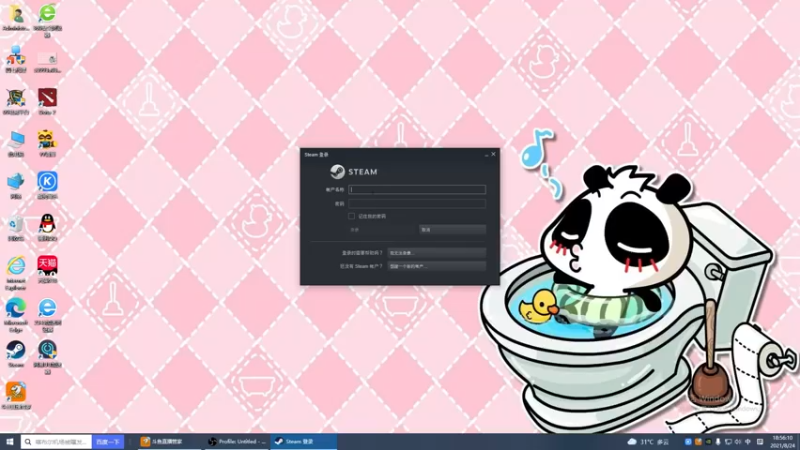Viewport: 800px width, 450px height.
Task: Click the create a new account button
Action: pos(436,266)
